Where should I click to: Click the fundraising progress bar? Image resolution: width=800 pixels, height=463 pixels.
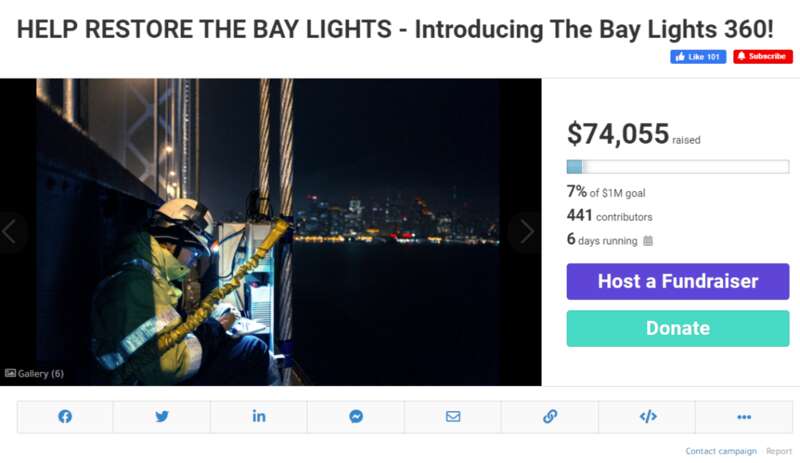point(677,167)
